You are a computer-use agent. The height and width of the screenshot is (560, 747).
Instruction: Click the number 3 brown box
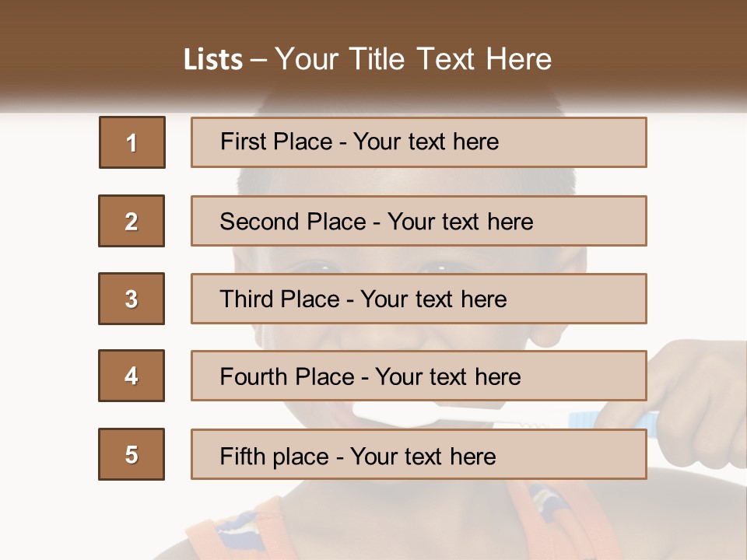pos(132,299)
